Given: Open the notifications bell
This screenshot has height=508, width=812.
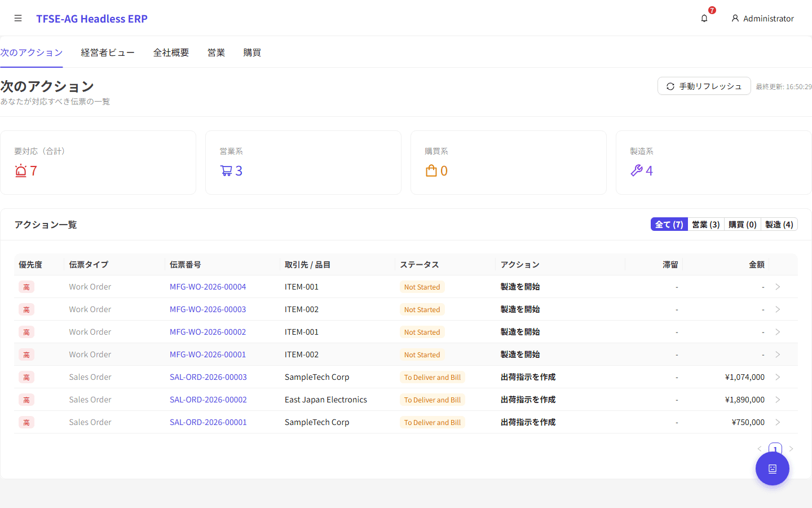Looking at the screenshot, I should click(x=704, y=19).
